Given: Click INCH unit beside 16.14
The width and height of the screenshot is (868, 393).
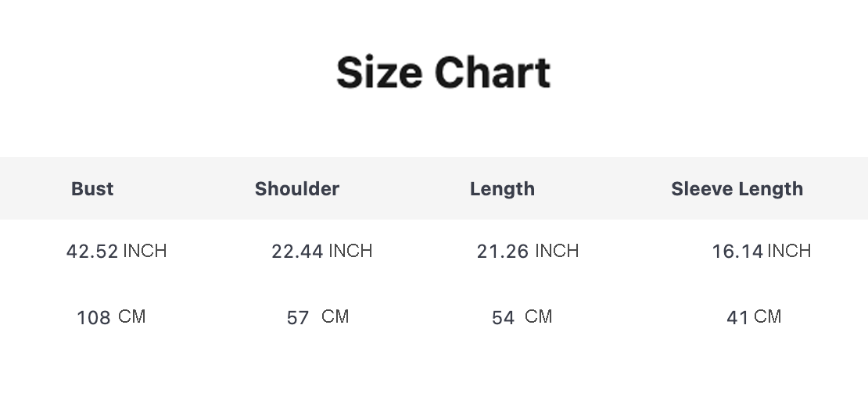Looking at the screenshot, I should [789, 251].
